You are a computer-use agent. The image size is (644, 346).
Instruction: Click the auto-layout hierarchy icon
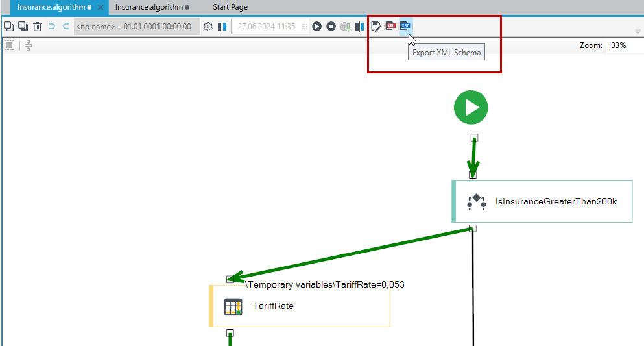click(28, 45)
